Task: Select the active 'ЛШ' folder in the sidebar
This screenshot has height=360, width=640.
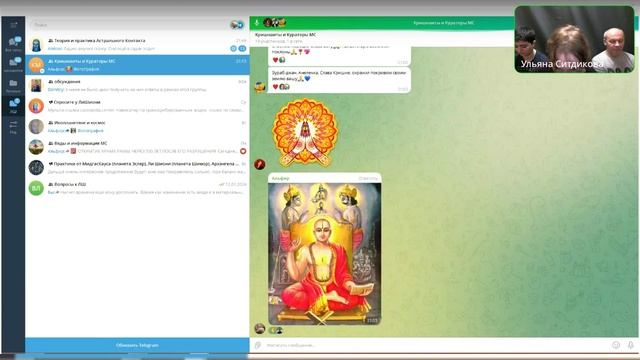Action: pos(13,105)
